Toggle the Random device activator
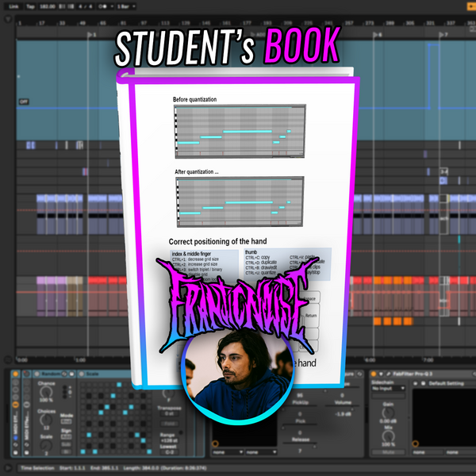 (36, 374)
